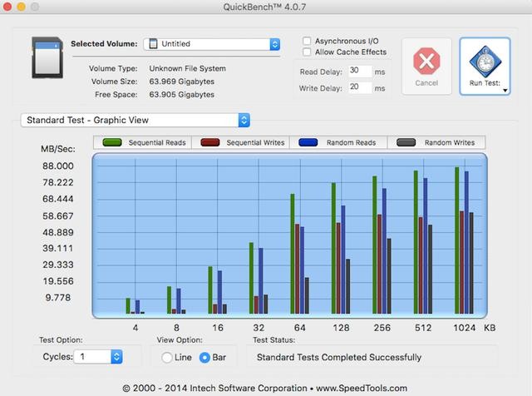Open the Cycles count dropdown

point(98,357)
